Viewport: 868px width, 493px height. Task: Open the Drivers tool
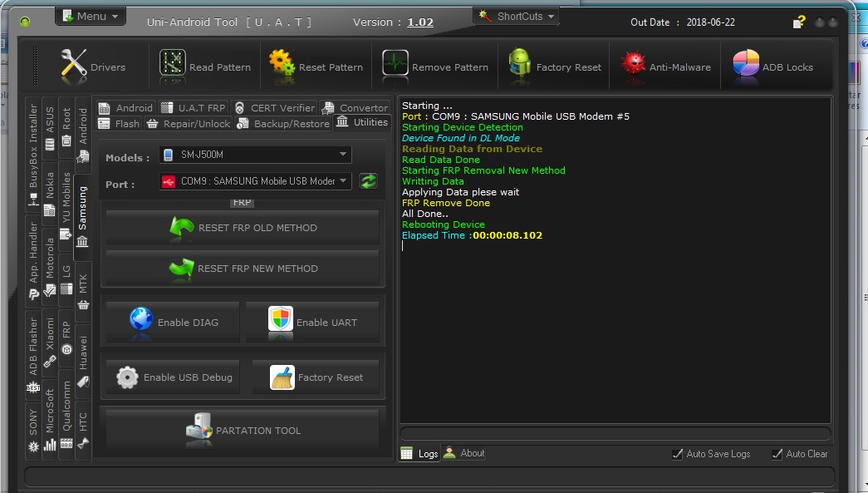pyautogui.click(x=93, y=67)
